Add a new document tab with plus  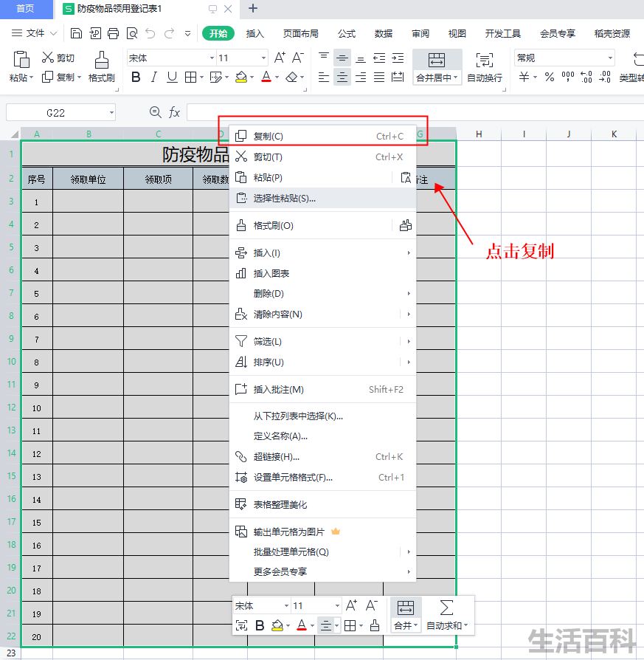253,8
